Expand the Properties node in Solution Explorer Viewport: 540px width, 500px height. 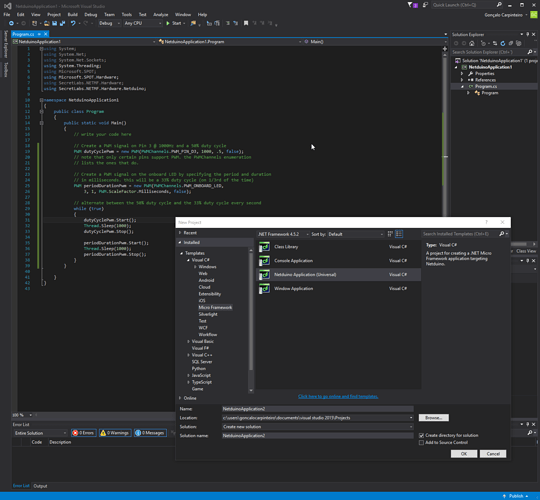pyautogui.click(x=462, y=74)
